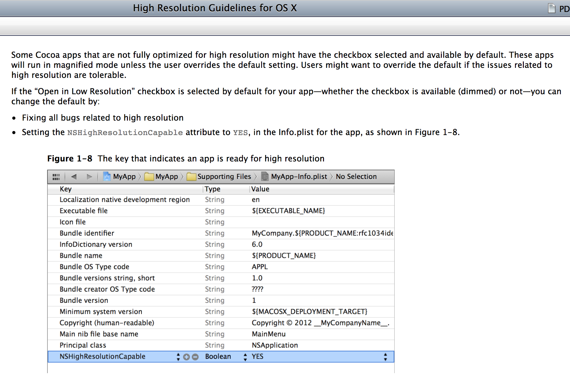Click the value ????
The image size is (570, 392).
point(258,289)
